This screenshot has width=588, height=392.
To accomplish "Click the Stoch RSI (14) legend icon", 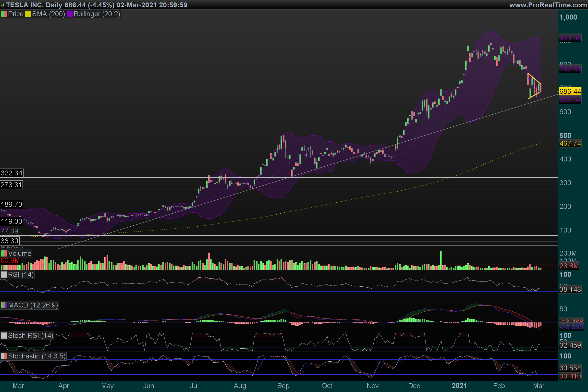I will coord(4,335).
